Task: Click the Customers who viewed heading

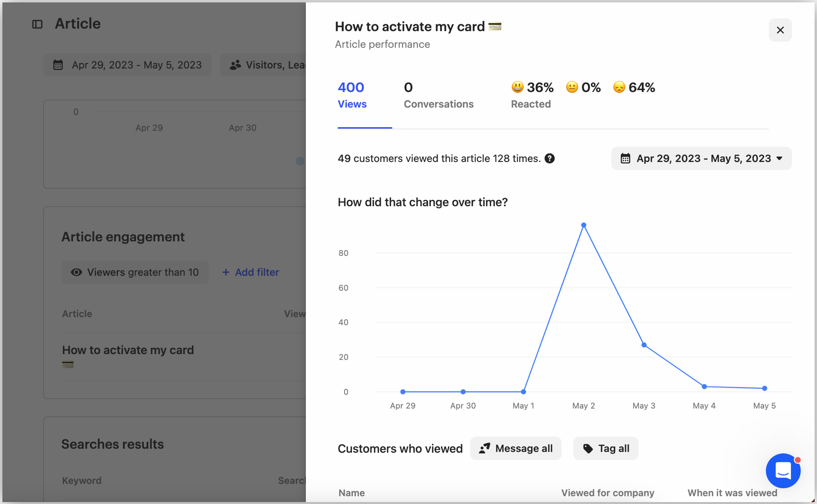Action: pos(400,449)
